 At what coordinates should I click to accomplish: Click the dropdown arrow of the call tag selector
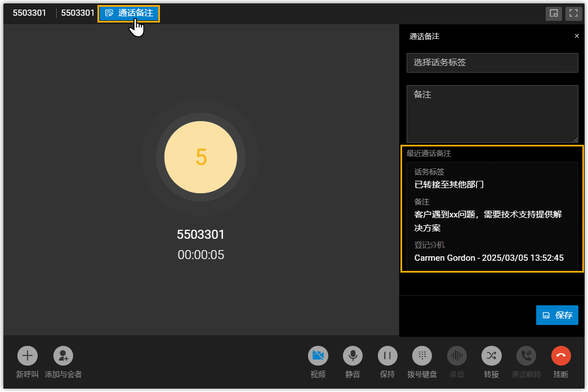click(x=568, y=63)
